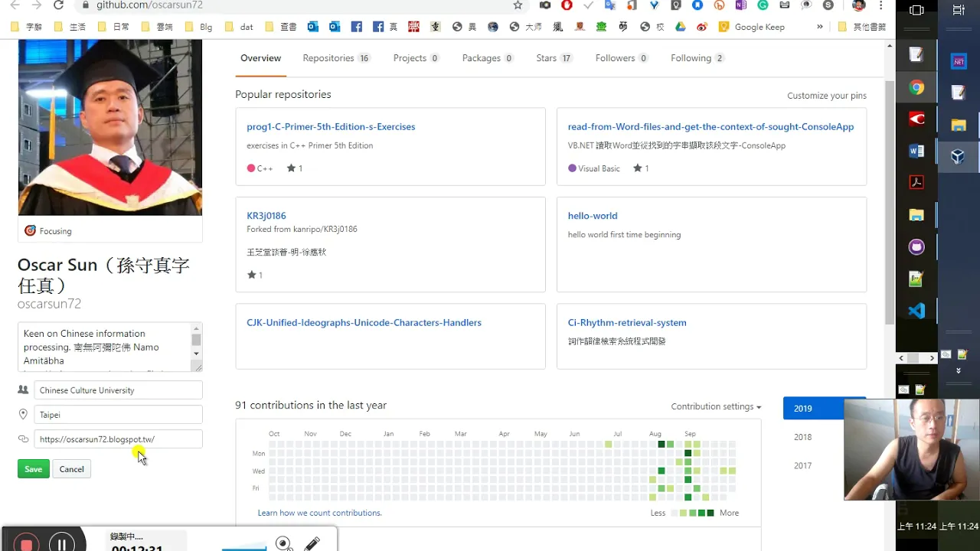The width and height of the screenshot is (980, 551).
Task: Open the Google Drive bookmark
Action: coord(680,27)
